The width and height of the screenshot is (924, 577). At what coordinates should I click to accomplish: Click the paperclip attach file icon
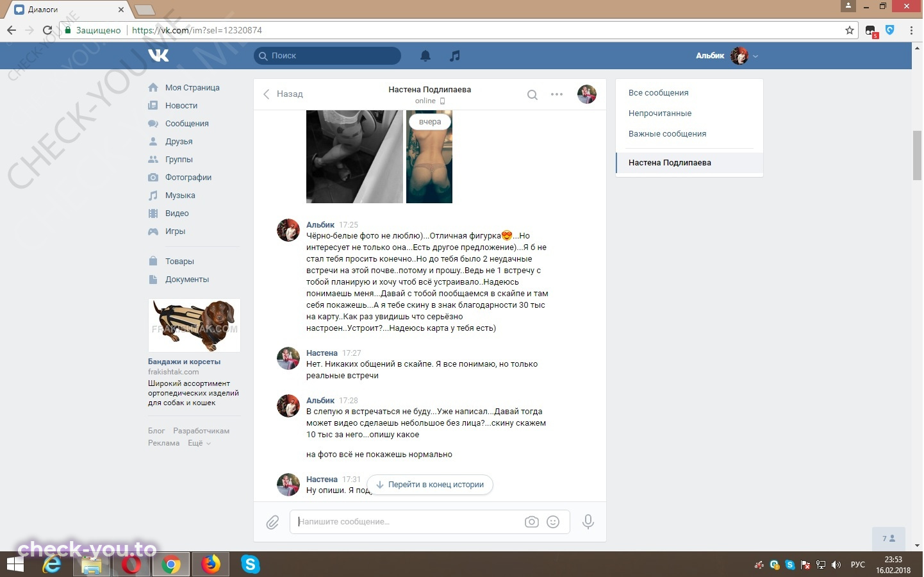pos(272,522)
